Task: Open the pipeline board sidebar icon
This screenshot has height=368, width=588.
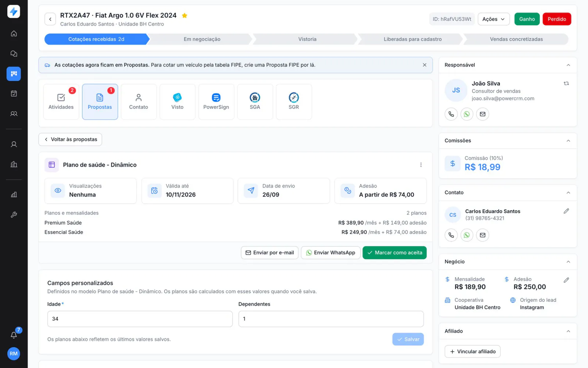Action: point(14,74)
